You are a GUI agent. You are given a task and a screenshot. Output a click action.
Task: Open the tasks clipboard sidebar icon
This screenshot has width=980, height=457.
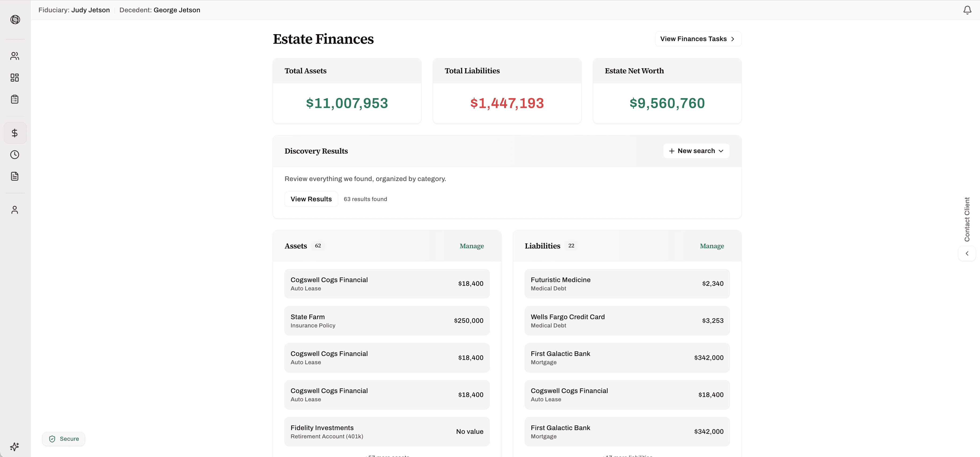[15, 99]
